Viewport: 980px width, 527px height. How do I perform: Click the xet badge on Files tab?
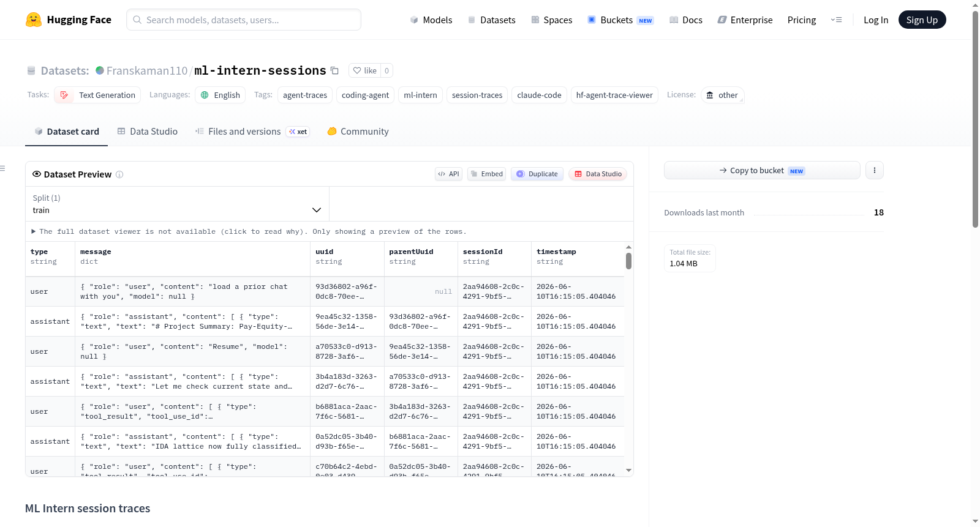coord(298,132)
